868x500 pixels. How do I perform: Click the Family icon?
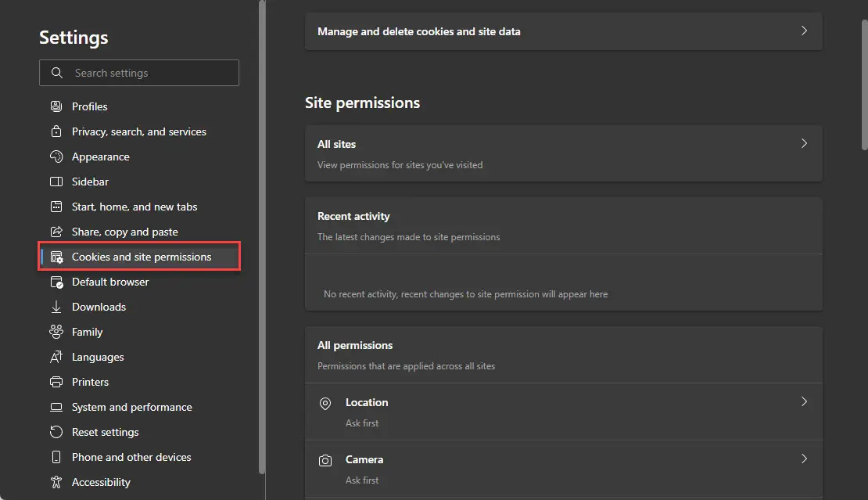pos(56,332)
